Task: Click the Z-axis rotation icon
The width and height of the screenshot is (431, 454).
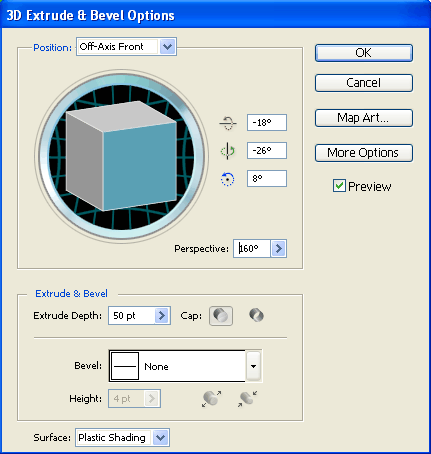Action: pyautogui.click(x=228, y=179)
